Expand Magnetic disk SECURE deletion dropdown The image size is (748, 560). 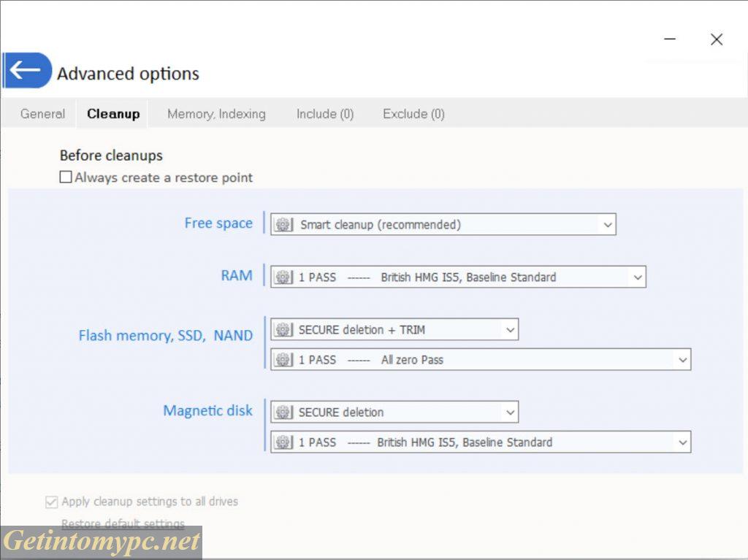[510, 413]
